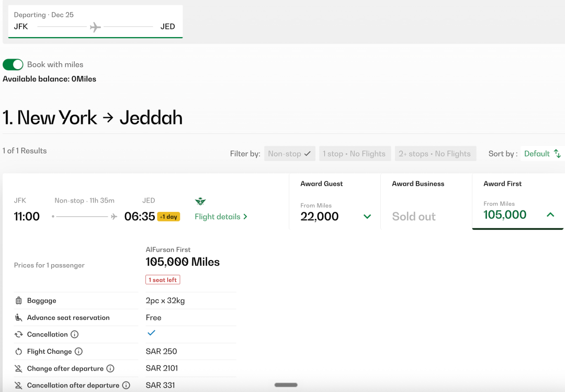Screen dimensions: 565x392
Task: Click the Change after departure icon
Action: coord(18,368)
